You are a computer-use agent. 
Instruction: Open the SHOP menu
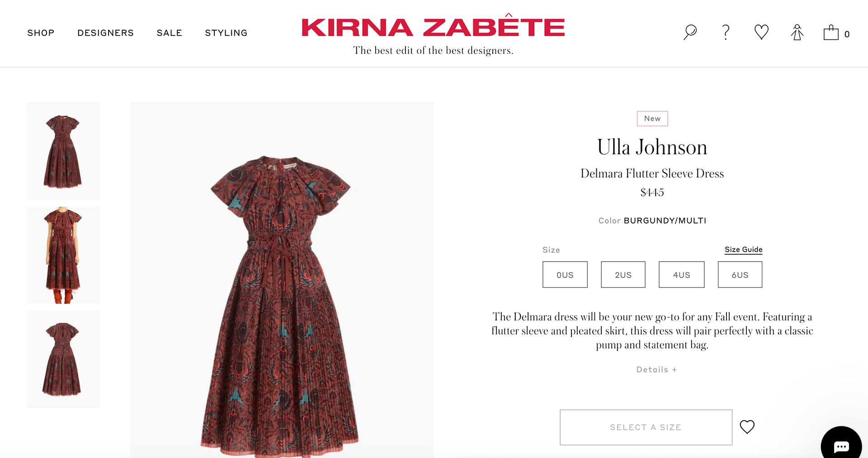tap(41, 33)
